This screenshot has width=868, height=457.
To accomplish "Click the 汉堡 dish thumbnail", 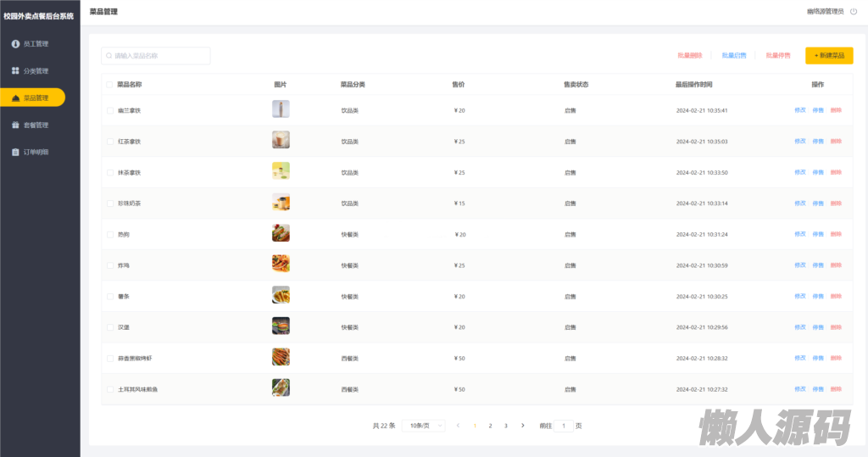I will (281, 326).
